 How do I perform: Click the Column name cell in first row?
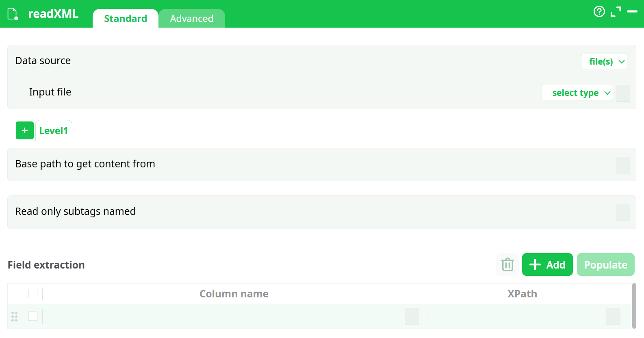223,316
